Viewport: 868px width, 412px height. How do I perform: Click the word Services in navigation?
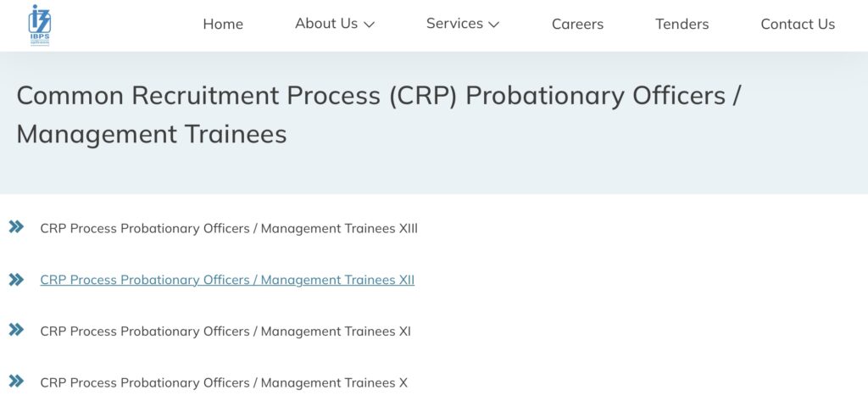454,24
